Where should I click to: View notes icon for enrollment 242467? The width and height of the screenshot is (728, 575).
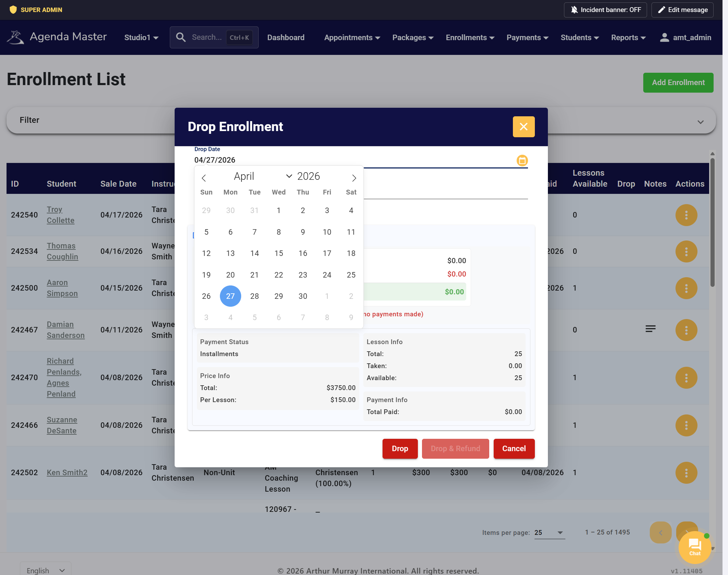pos(650,329)
